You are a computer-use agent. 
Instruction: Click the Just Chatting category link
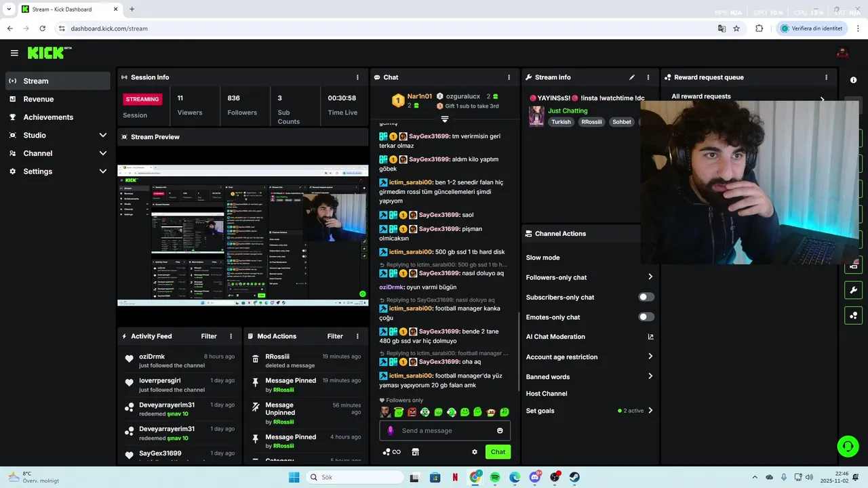(568, 110)
